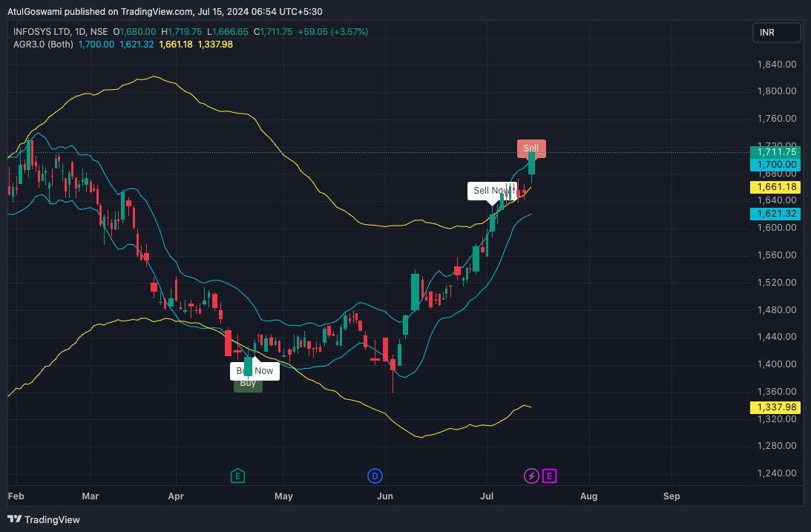Click the Aug label on time axis
811x532 pixels.
pyautogui.click(x=588, y=496)
